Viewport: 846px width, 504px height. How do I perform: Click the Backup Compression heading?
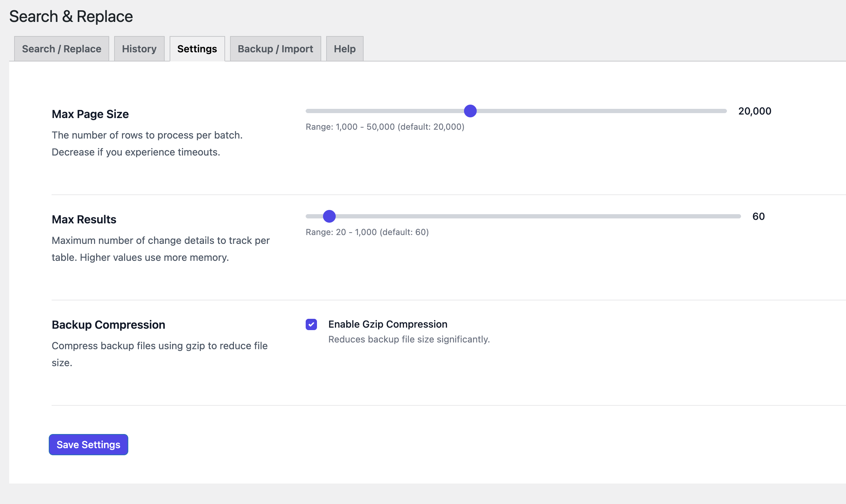click(x=108, y=325)
